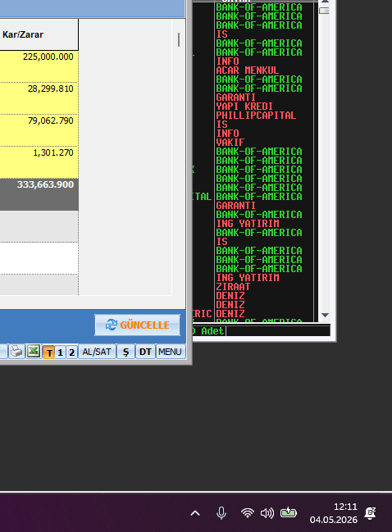
Task: Click the Ş toolbar button
Action: pyautogui.click(x=125, y=352)
